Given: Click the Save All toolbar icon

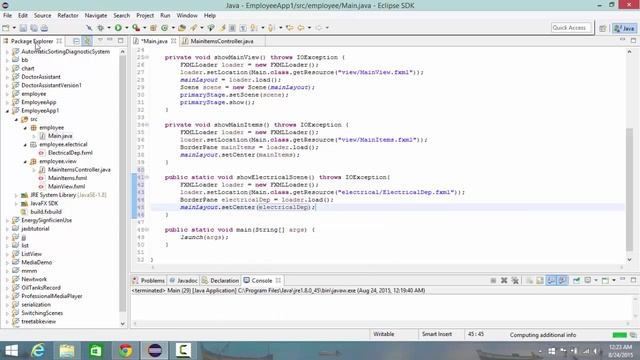Looking at the screenshot, I should pos(33,28).
